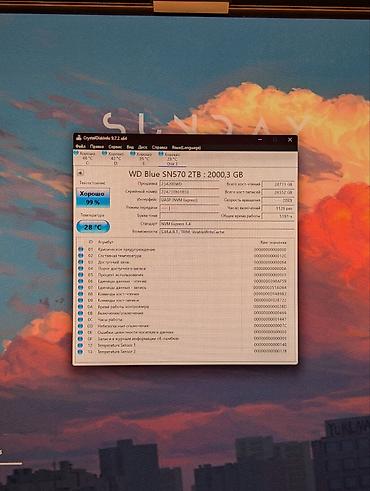The width and height of the screenshot is (370, 491).
Task: Select the Время работы контроллера row text
Action: pos(123,307)
